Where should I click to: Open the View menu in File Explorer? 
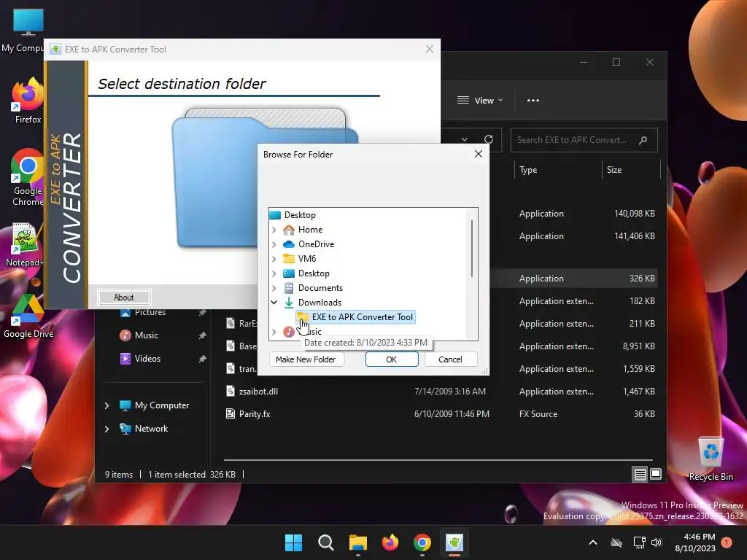tap(480, 101)
